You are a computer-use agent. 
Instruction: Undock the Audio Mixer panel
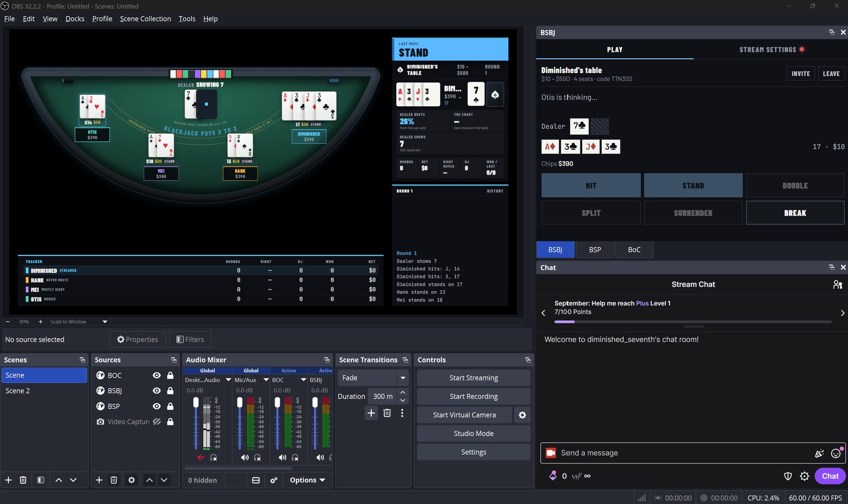click(x=327, y=360)
